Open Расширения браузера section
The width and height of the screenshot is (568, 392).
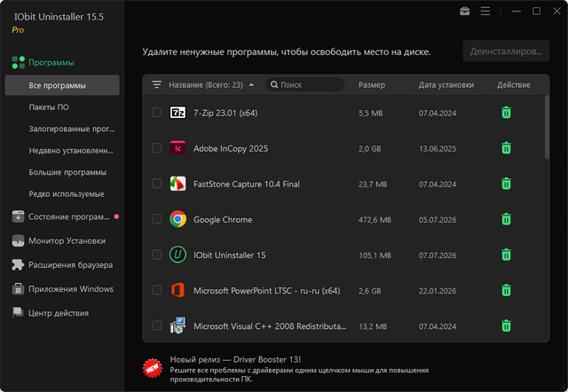(71, 265)
